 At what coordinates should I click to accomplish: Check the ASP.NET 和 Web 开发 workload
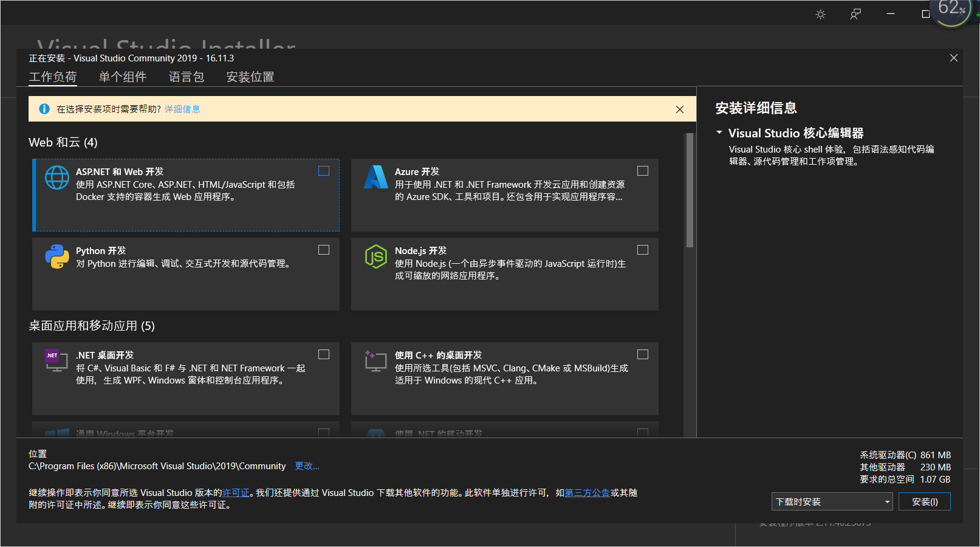point(324,171)
